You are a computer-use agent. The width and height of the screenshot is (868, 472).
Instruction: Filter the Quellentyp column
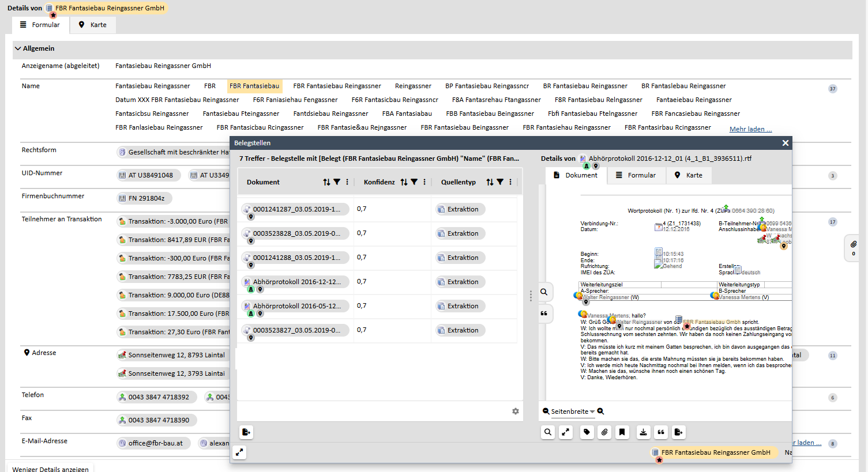pos(500,182)
